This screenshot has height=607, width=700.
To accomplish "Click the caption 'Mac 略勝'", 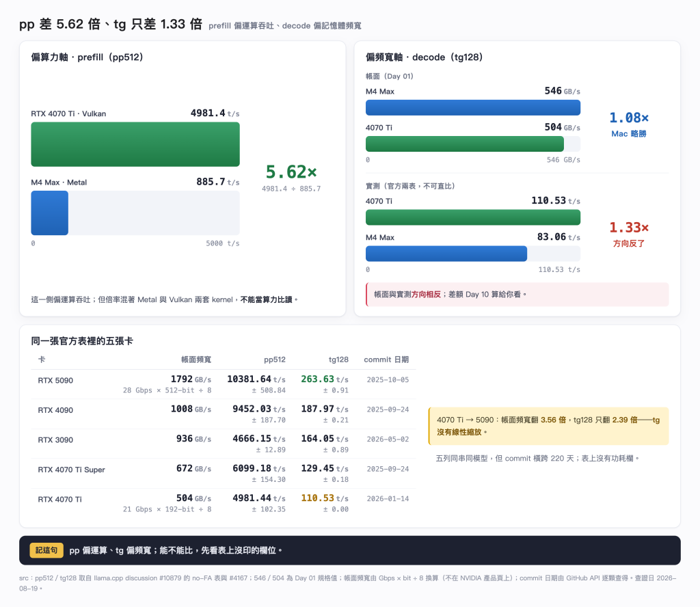I will [629, 134].
